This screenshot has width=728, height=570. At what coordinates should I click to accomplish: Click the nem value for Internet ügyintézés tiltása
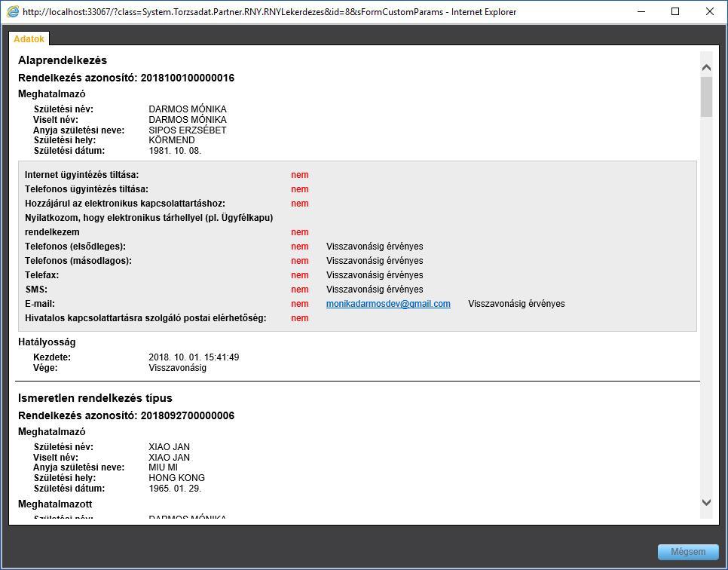click(300, 175)
